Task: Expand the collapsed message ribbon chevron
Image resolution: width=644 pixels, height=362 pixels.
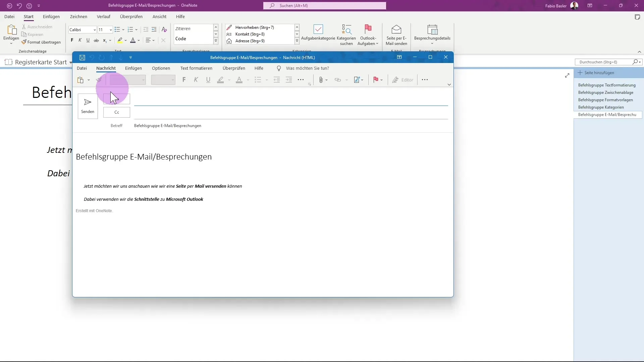Action: coord(449,84)
